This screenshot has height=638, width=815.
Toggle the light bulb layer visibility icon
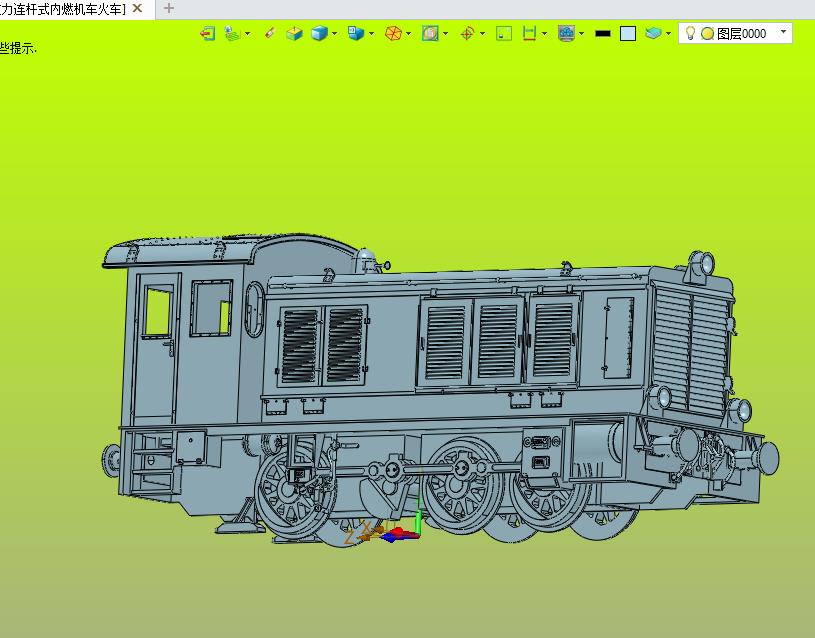point(690,34)
